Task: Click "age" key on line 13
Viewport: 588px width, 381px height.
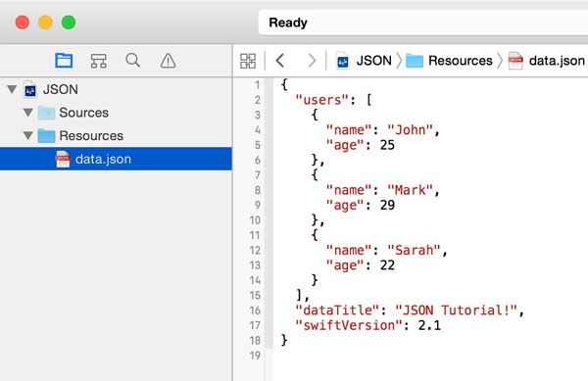Action: [x=345, y=265]
